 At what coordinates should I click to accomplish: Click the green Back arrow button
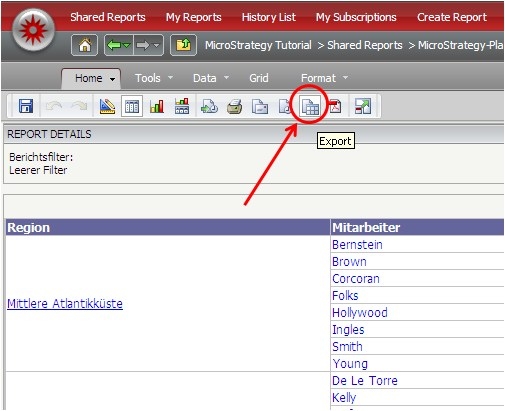click(x=119, y=45)
